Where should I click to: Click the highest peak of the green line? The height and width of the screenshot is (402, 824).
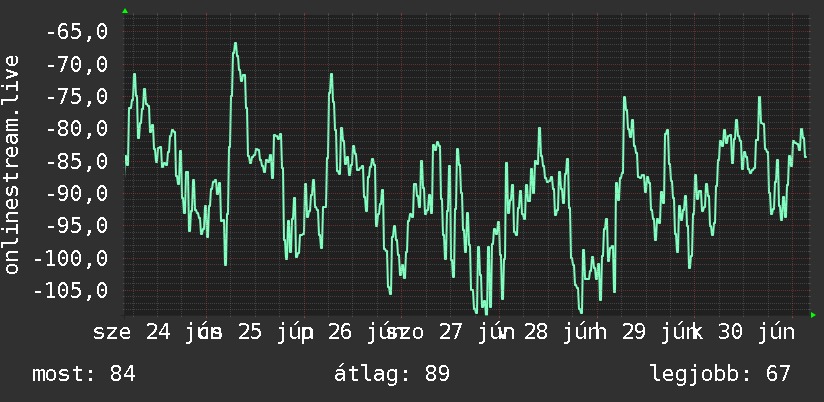235,44
